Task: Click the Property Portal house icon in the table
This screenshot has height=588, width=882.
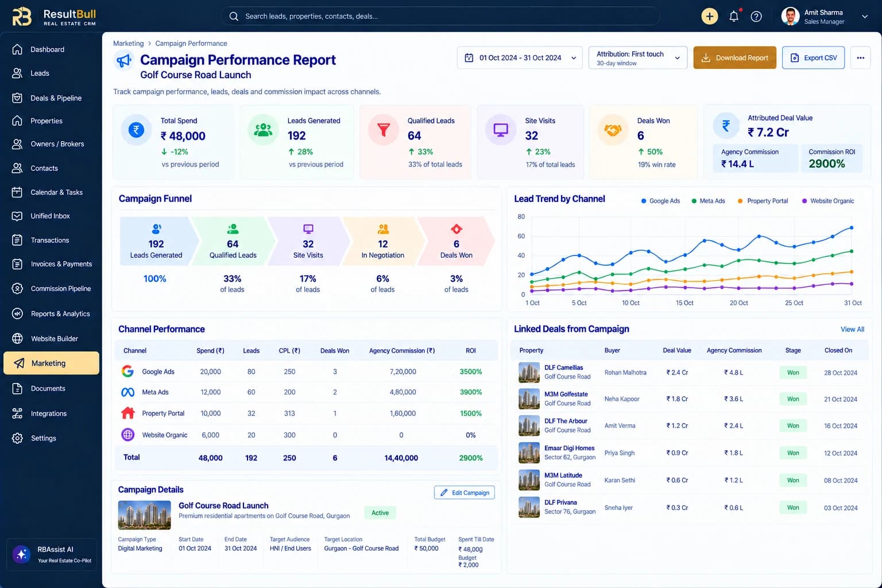Action: 127,413
